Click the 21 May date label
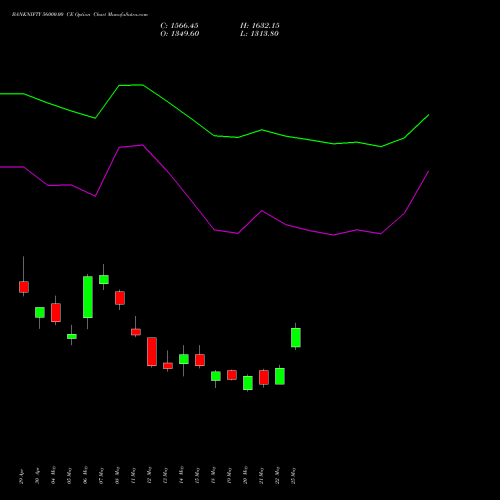 click(261, 475)
